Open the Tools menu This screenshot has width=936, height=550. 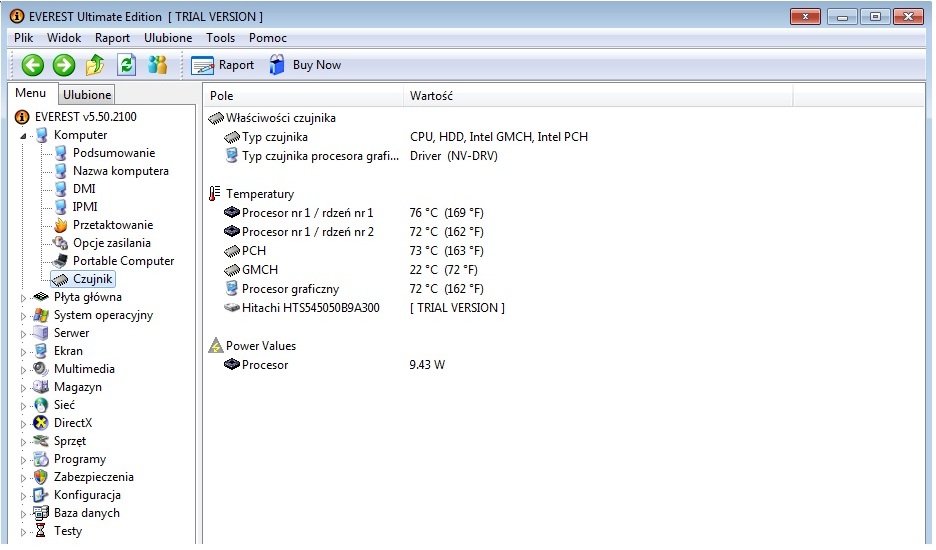pyautogui.click(x=220, y=38)
